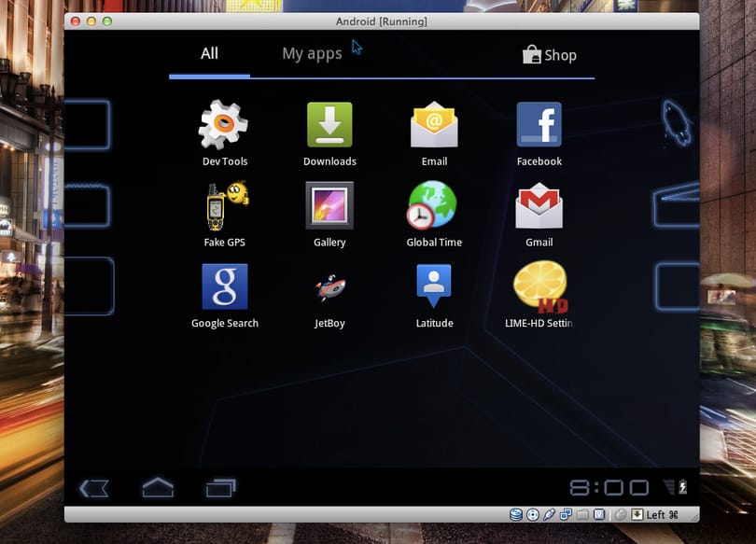Start the Fake GPS app
756x544 pixels.
click(225, 215)
